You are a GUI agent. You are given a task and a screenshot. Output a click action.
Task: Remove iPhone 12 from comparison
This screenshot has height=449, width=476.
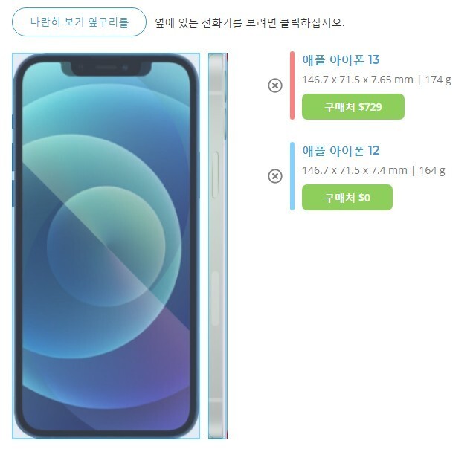click(275, 176)
